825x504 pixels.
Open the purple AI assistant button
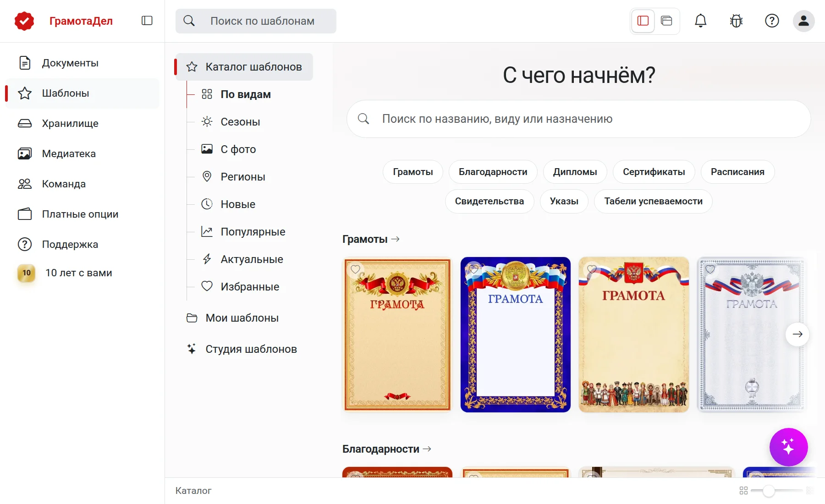[x=788, y=447]
